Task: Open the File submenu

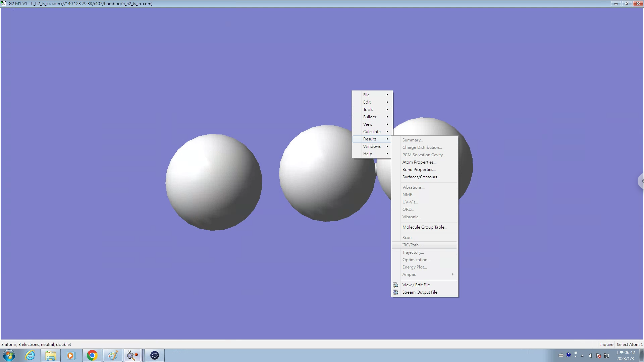Action: 372,95
